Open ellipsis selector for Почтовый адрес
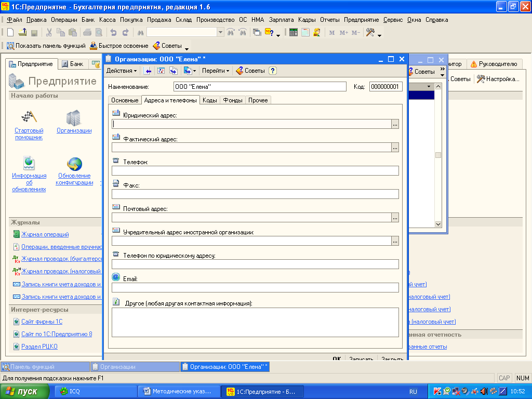The width and height of the screenshot is (532, 399). pos(395,218)
